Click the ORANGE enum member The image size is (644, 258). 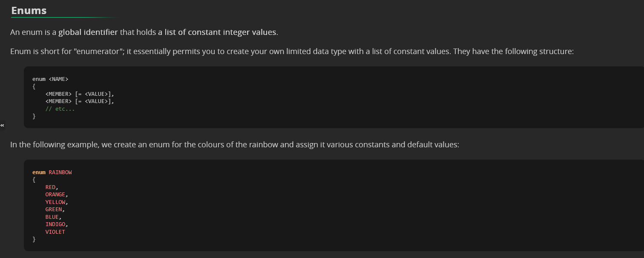[55, 195]
